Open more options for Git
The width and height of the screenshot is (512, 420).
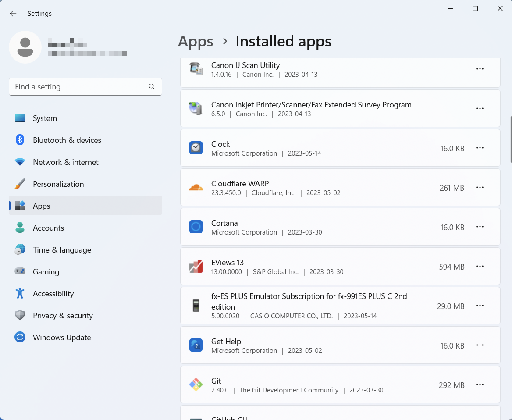[x=480, y=385]
